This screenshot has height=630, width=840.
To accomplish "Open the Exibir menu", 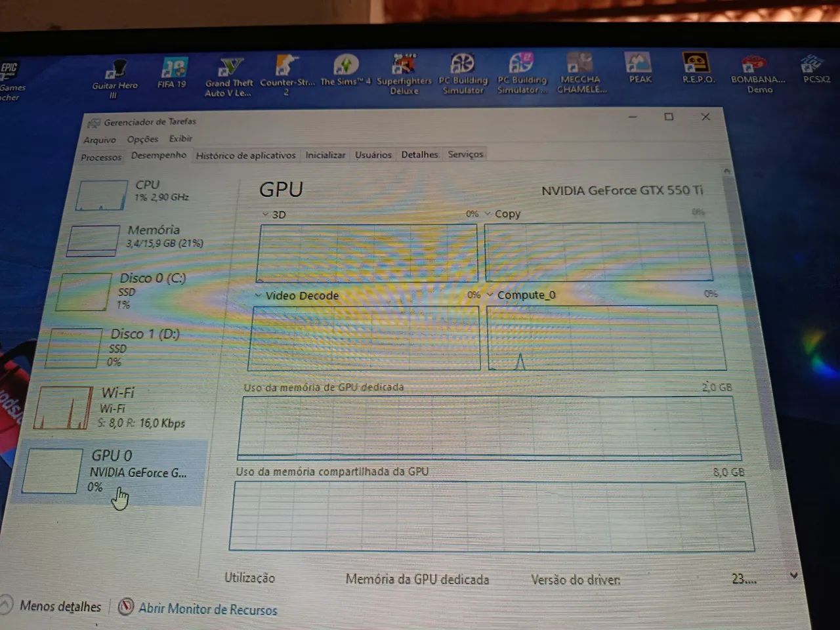I will pyautogui.click(x=180, y=138).
